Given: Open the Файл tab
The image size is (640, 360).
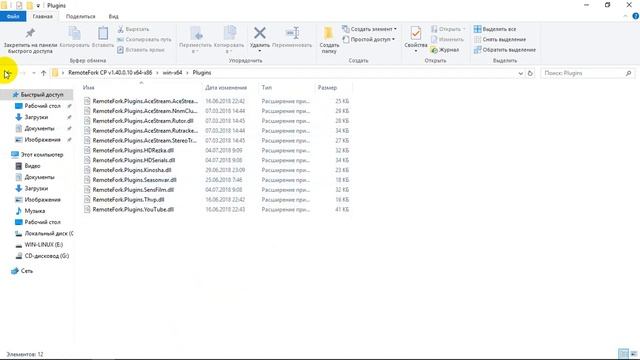Looking at the screenshot, I should coord(13,16).
